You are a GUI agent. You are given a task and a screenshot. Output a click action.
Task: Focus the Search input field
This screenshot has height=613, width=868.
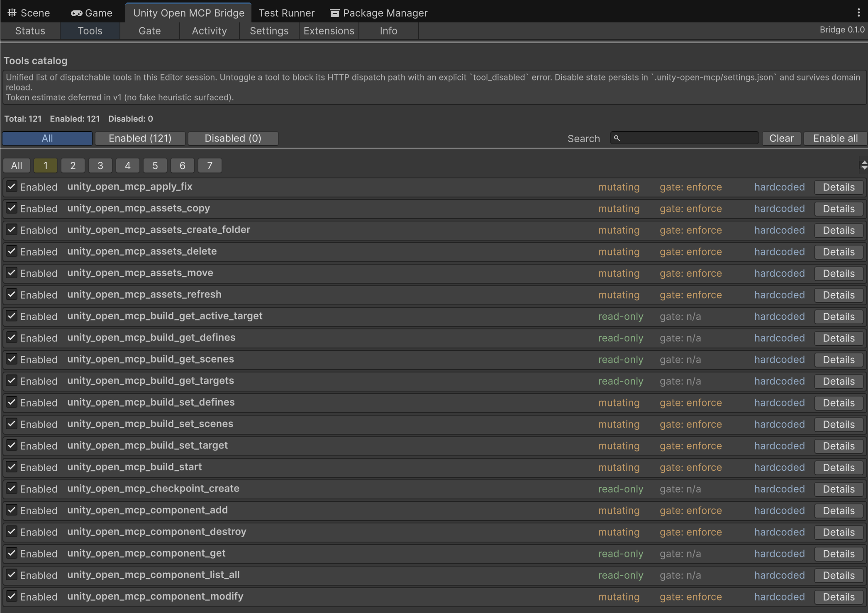click(684, 138)
